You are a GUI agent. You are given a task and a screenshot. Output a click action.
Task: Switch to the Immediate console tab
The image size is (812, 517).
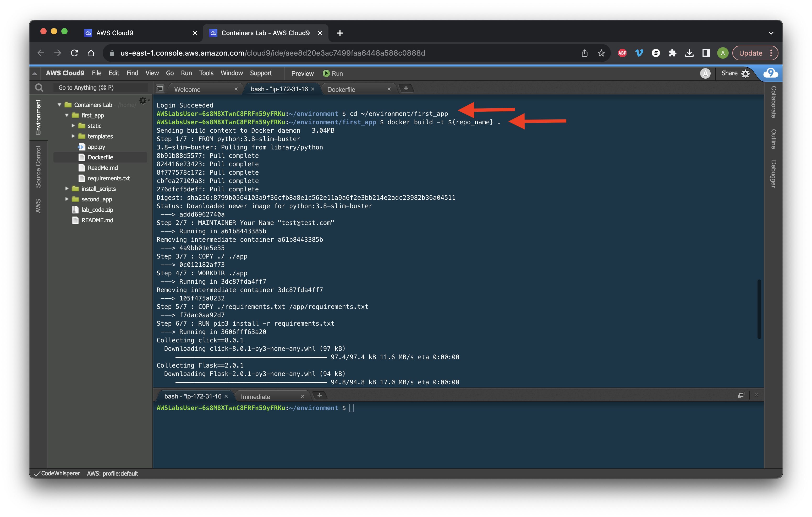point(255,396)
